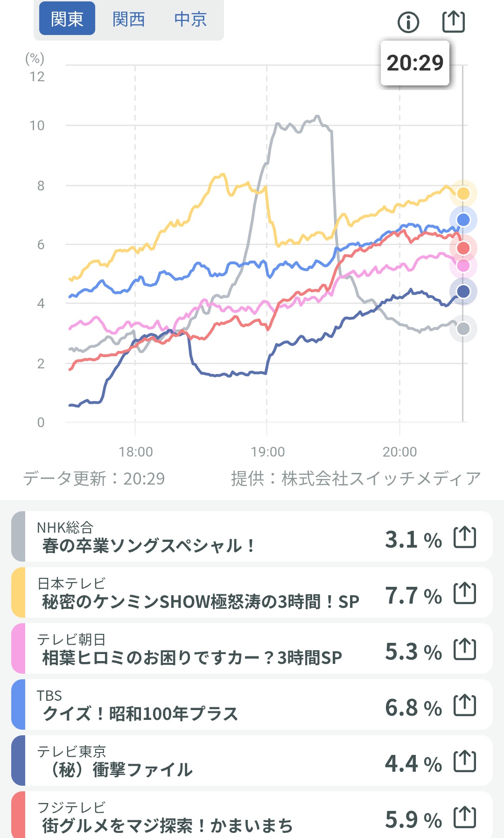
Task: Share the テレビ朝日 program rating
Action: [x=465, y=649]
